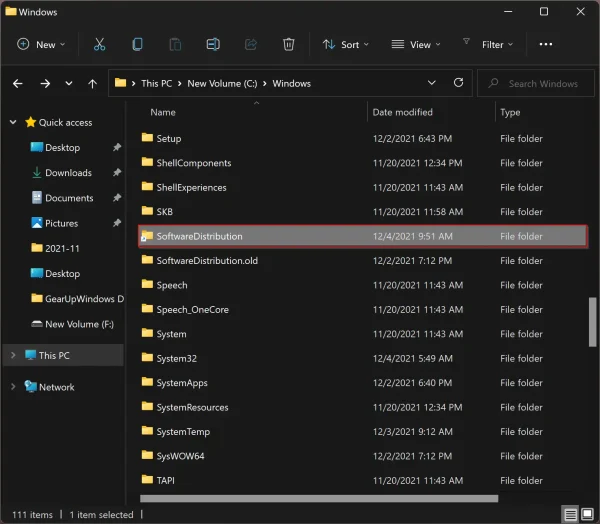Expand the address bar history dropdown
600x524 pixels.
point(432,83)
